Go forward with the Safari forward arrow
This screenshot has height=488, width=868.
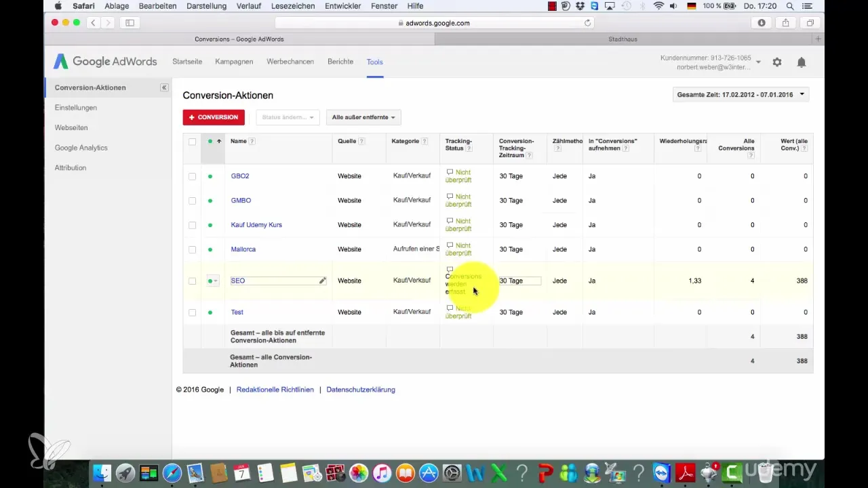[x=108, y=22]
